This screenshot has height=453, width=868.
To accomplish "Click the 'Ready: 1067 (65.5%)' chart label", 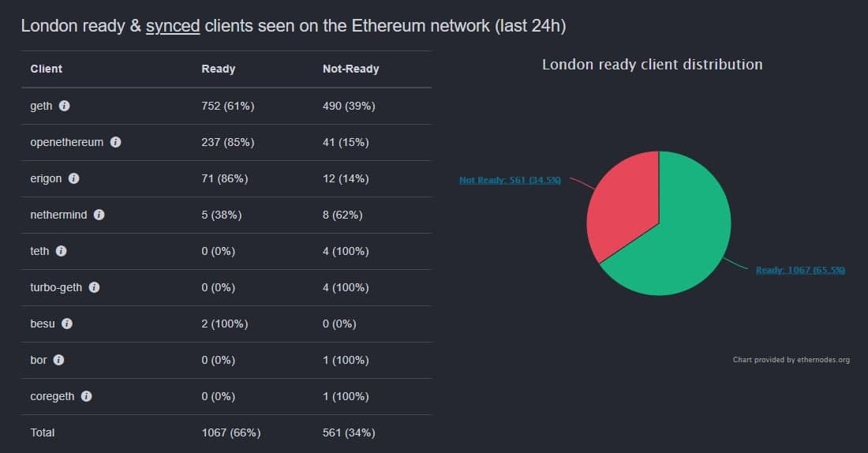I will click(x=800, y=271).
